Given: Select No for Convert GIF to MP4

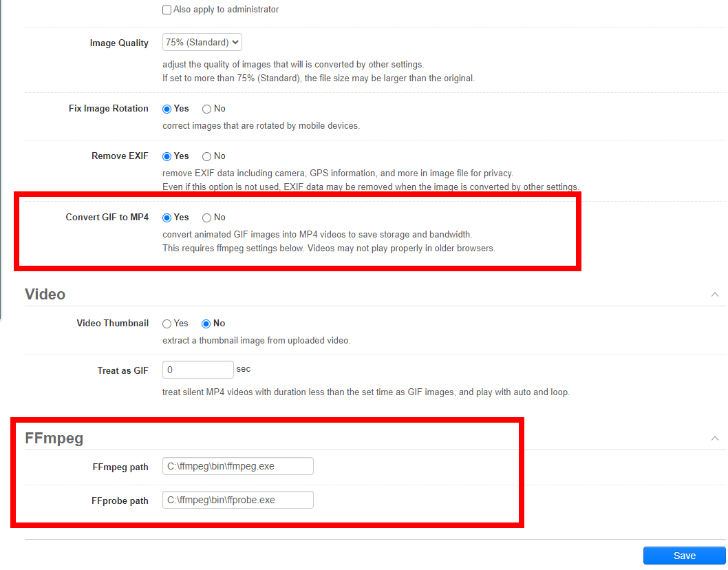Looking at the screenshot, I should coord(206,218).
